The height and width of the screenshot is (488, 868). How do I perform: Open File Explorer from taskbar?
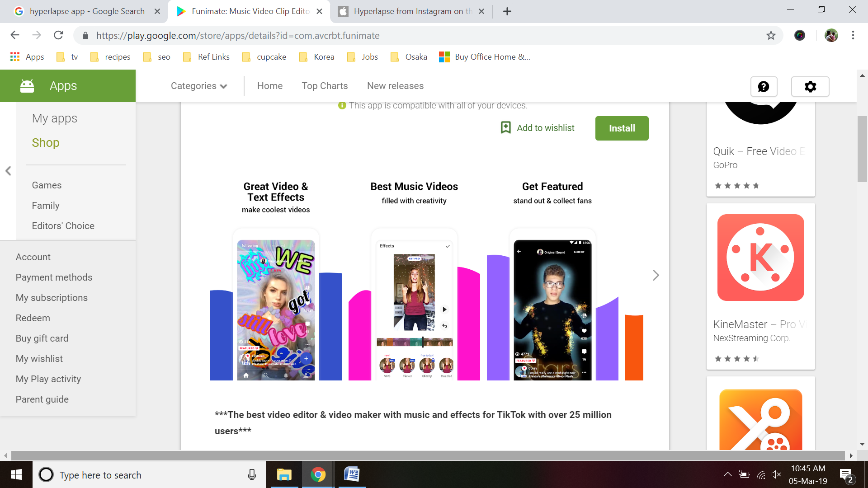point(284,474)
